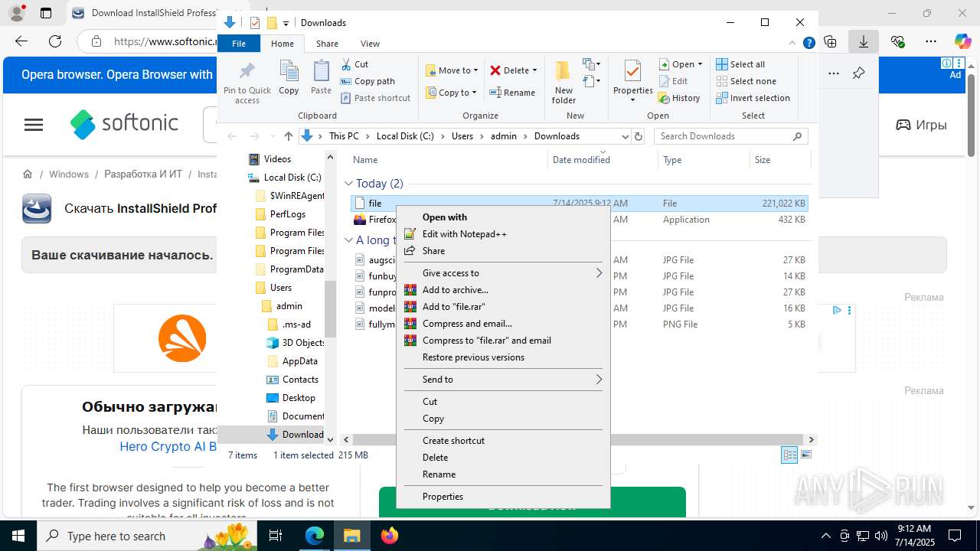The image size is (980, 551).
Task: Open Edge Downloads toolbar icon
Action: [x=864, y=41]
